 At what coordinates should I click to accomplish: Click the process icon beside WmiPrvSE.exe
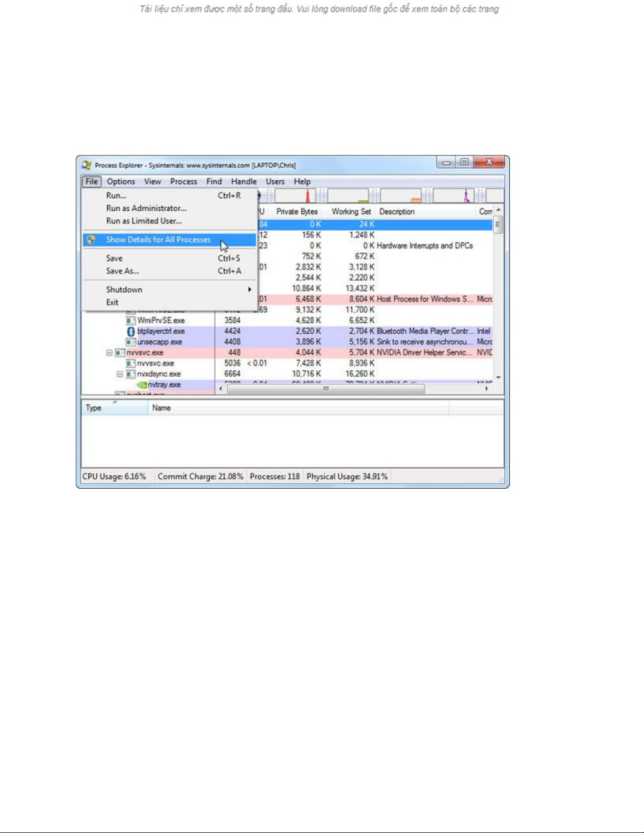pos(130,321)
